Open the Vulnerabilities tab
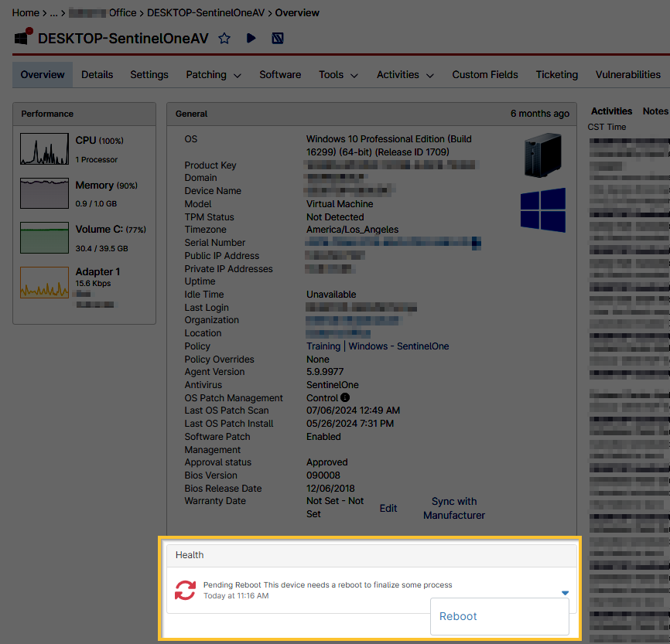670x644 pixels. (x=627, y=75)
